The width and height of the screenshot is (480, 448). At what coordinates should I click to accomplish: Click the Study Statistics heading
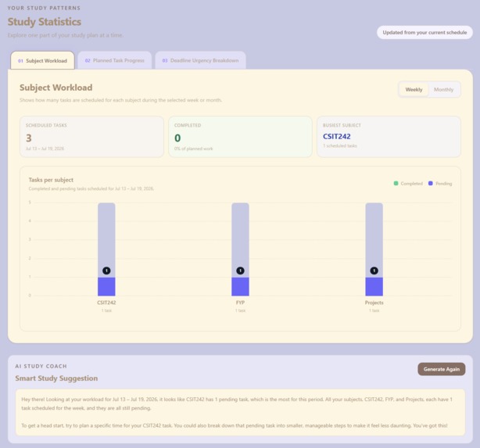tap(45, 22)
